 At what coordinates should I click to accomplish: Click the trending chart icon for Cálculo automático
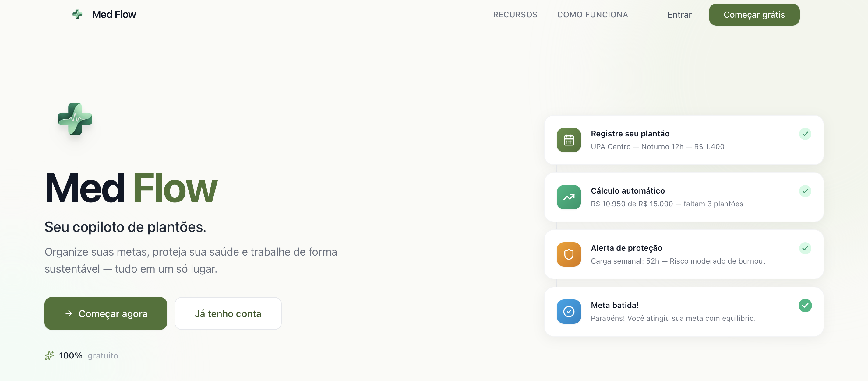[x=568, y=197]
